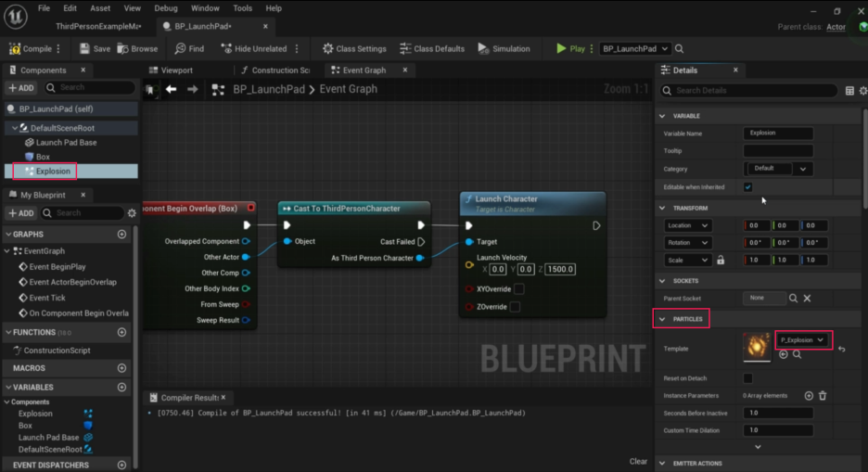
Task: Click the Search Details field
Action: point(748,91)
